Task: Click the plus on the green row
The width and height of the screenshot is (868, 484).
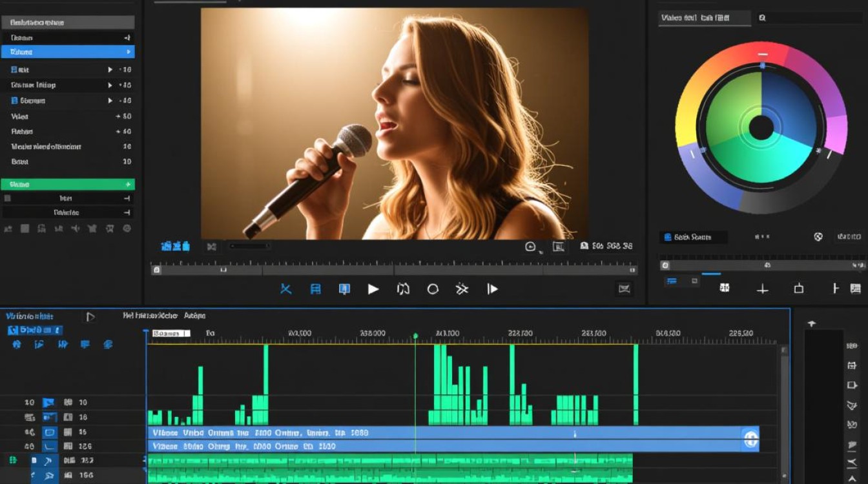Action: pyautogui.click(x=127, y=185)
